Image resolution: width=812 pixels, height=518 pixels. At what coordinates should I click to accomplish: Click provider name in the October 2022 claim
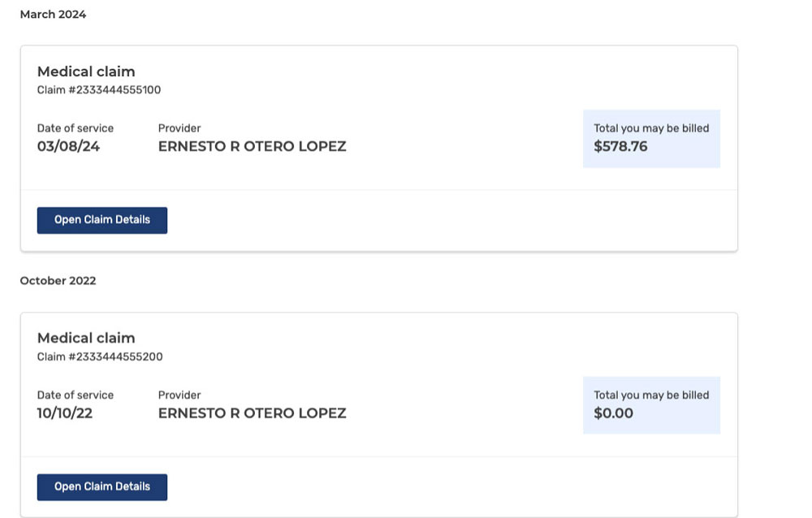click(x=253, y=413)
